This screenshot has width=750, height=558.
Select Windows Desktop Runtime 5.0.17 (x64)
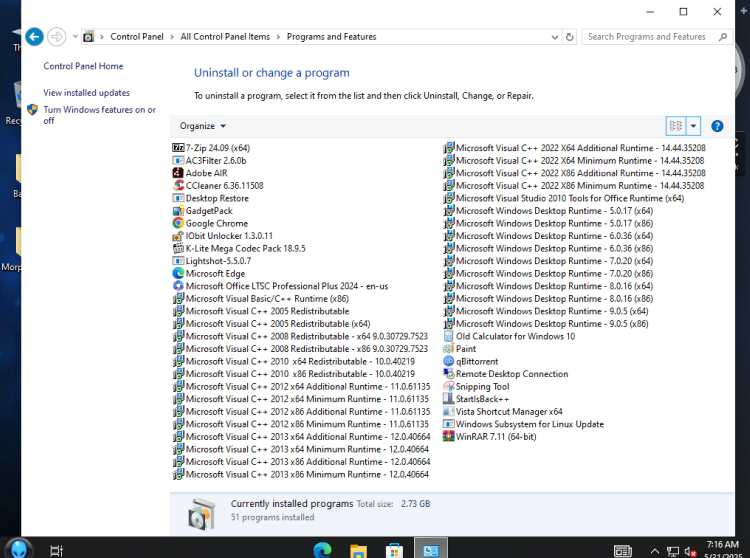click(548, 210)
